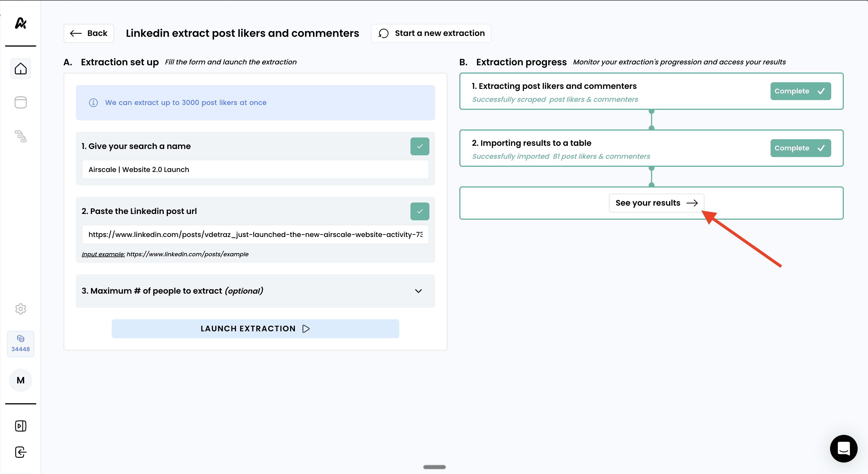Click the logout icon in sidebar
This screenshot has width=868, height=474.
21,452
